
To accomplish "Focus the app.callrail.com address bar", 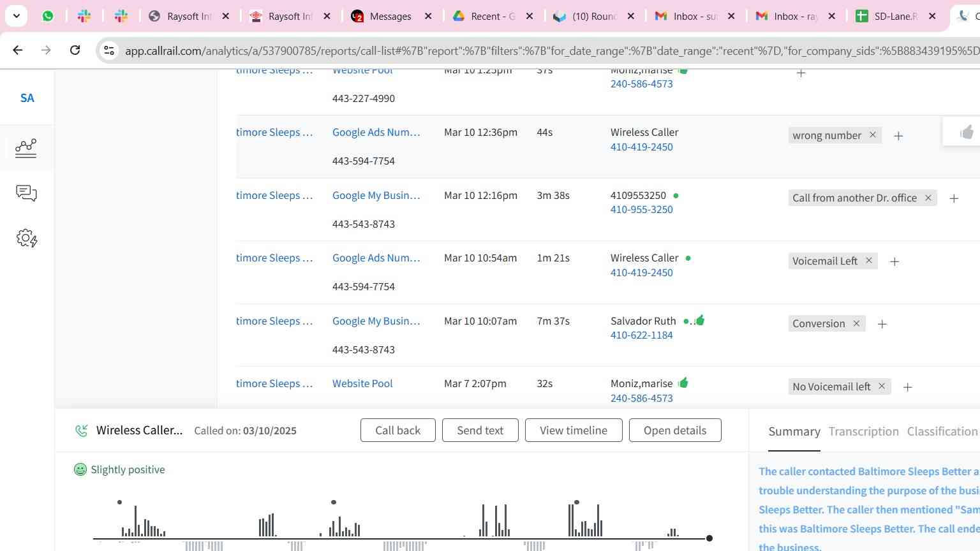I will [x=551, y=50].
